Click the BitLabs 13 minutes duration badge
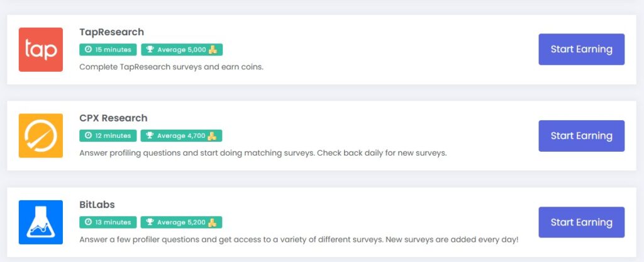The width and height of the screenshot is (644, 262). point(108,222)
